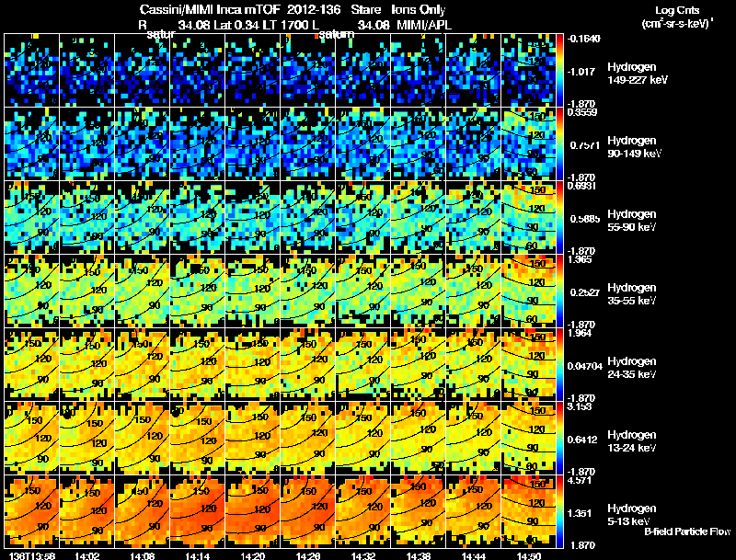Click the '0.6412' colorbar midpoint value
The image size is (736, 560).
click(582, 440)
